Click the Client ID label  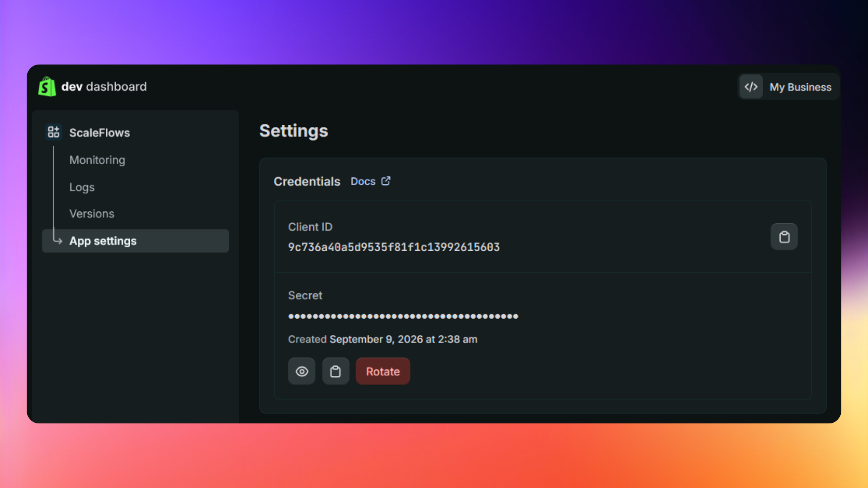310,227
